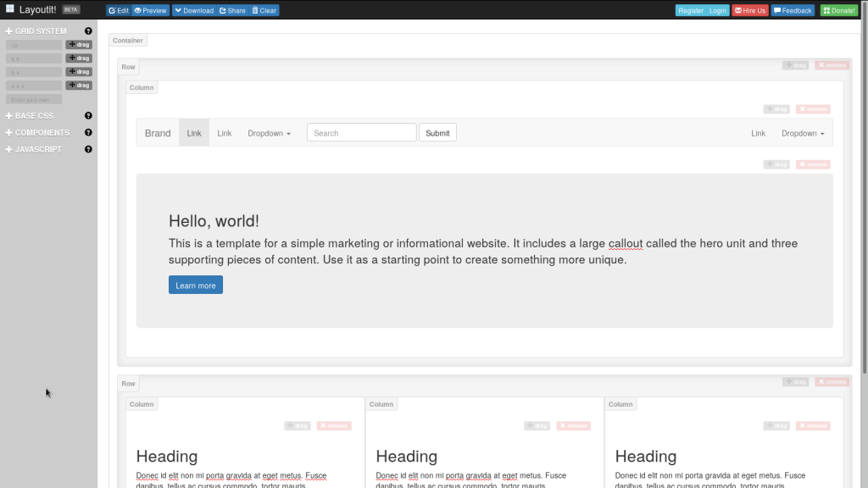Click the green Donate! button
Screen dimensions: 868x488
[x=838, y=11]
